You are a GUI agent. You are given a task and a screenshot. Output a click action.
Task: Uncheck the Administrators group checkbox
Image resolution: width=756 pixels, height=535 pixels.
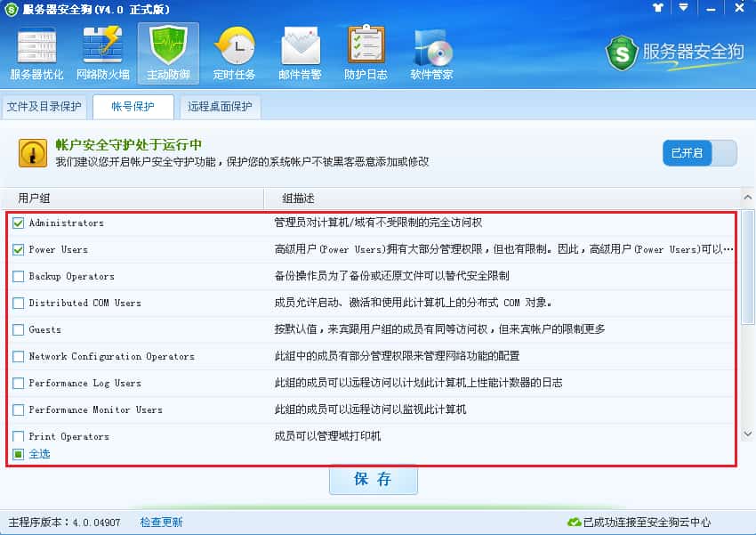pyautogui.click(x=19, y=223)
